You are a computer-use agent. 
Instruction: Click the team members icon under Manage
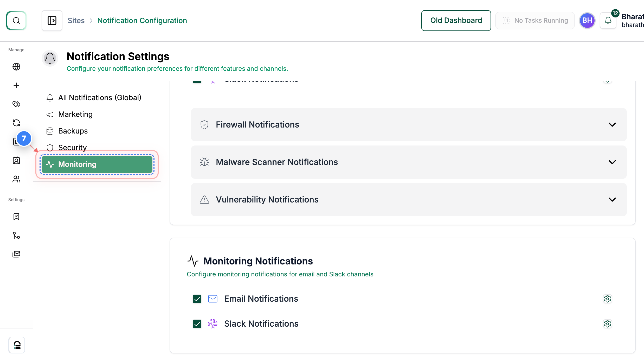(16, 179)
